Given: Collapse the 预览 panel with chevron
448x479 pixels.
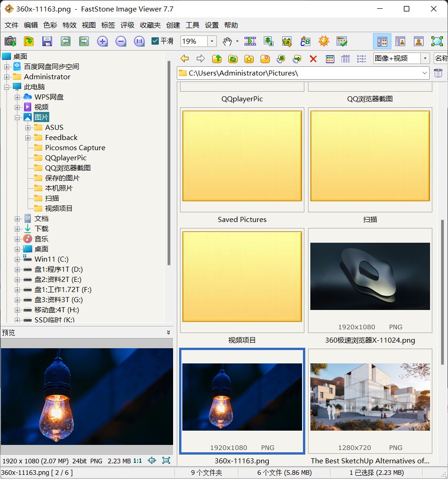Looking at the screenshot, I should click(x=169, y=333).
